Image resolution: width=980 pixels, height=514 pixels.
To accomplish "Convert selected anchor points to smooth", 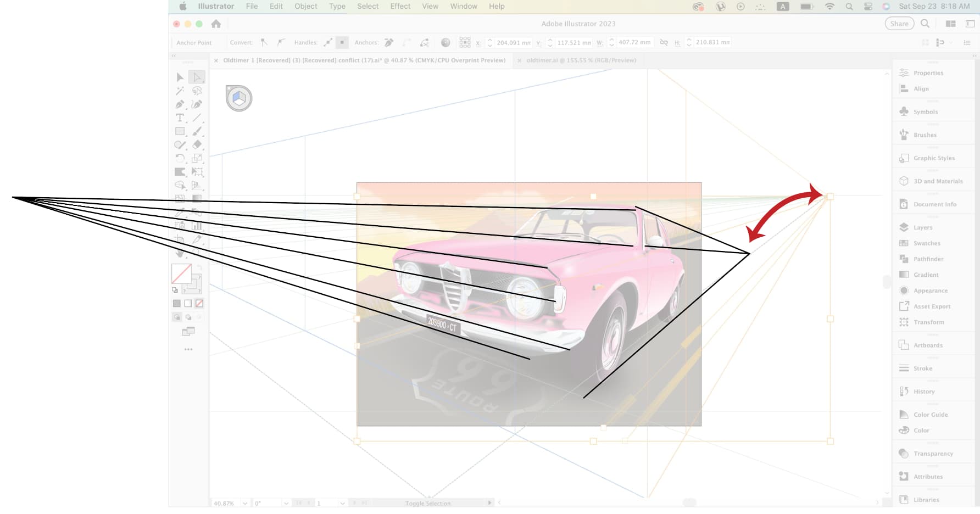I will pyautogui.click(x=281, y=42).
